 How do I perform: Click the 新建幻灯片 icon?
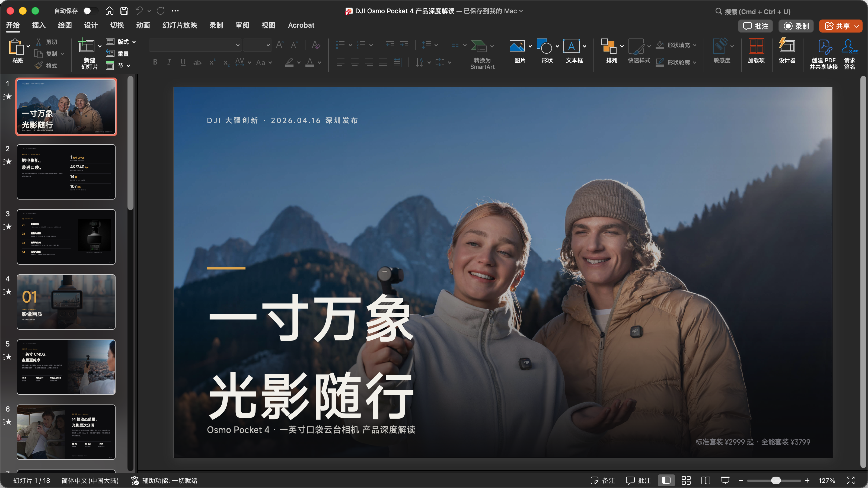[86, 46]
